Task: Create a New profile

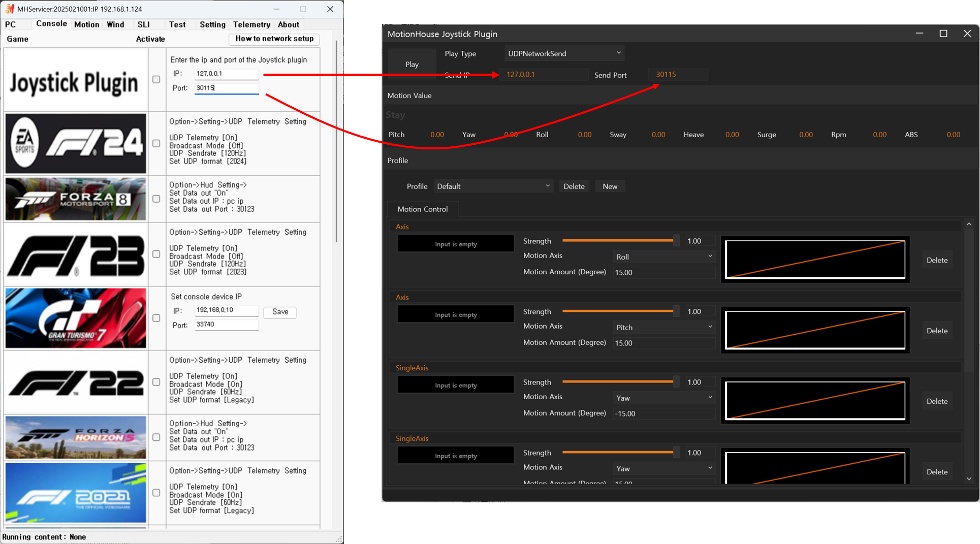Action: coord(610,186)
